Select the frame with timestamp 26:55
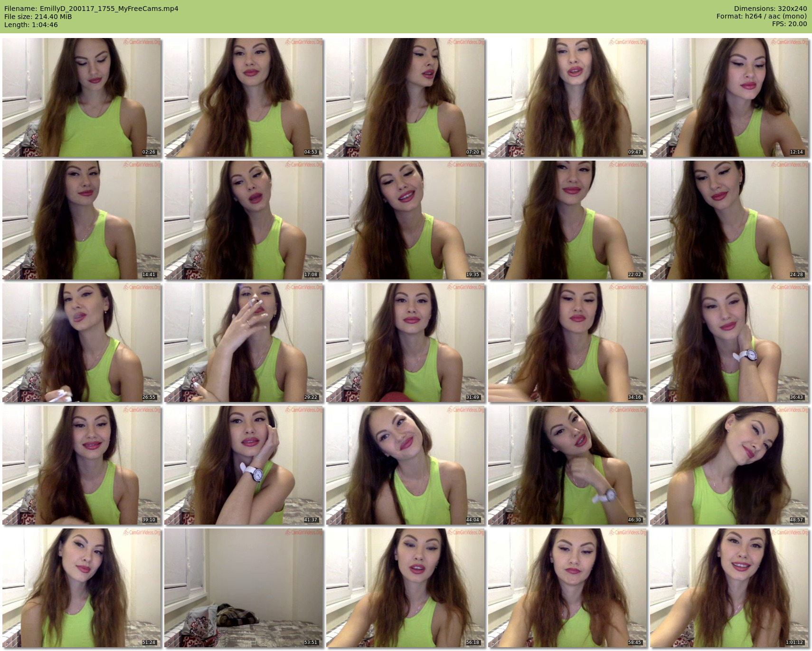812x651 pixels. pos(82,343)
